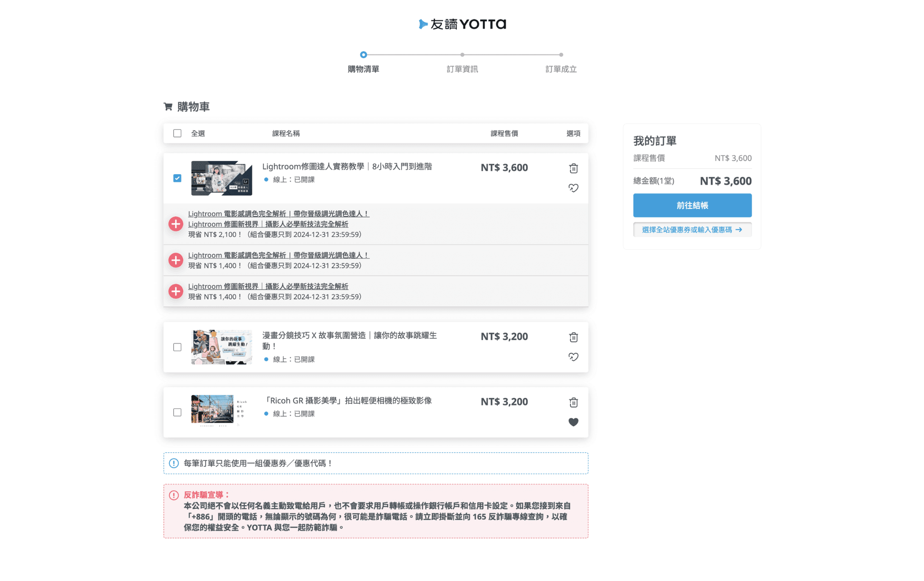Click the 我的訂單 heading
The width and height of the screenshot is (924, 581).
655,141
